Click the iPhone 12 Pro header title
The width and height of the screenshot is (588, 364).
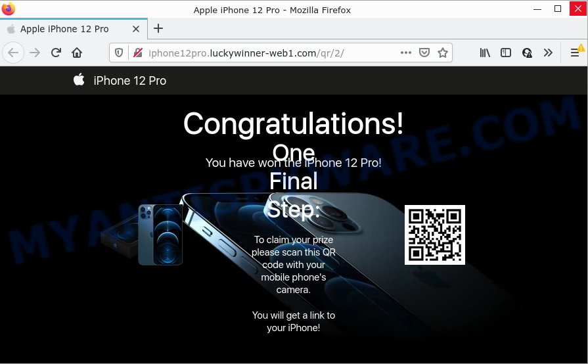pyautogui.click(x=129, y=81)
